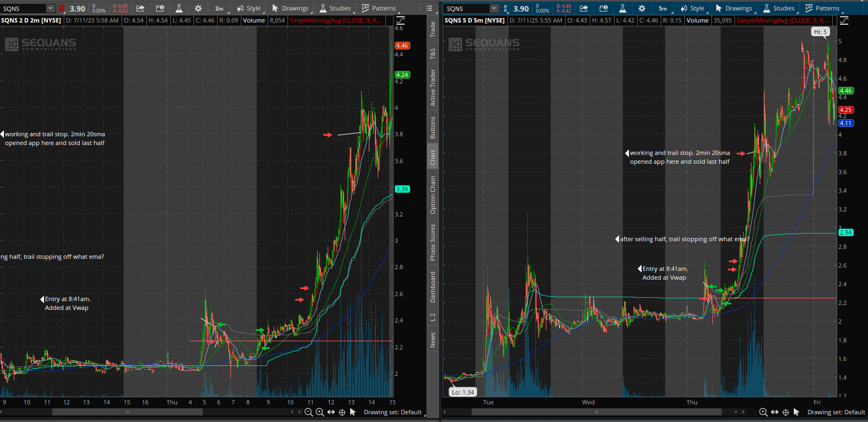Open the Dashboard sidebar tab

tap(433, 287)
